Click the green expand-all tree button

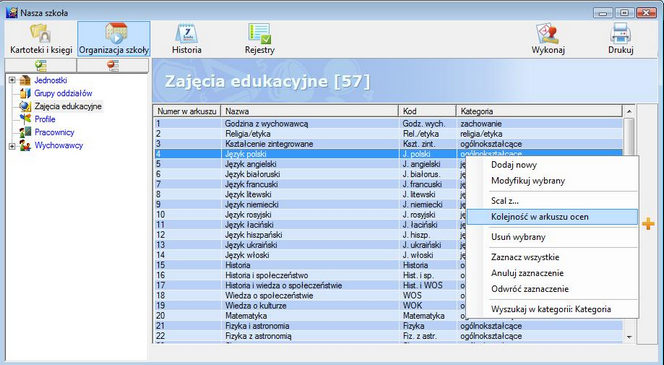[41, 66]
